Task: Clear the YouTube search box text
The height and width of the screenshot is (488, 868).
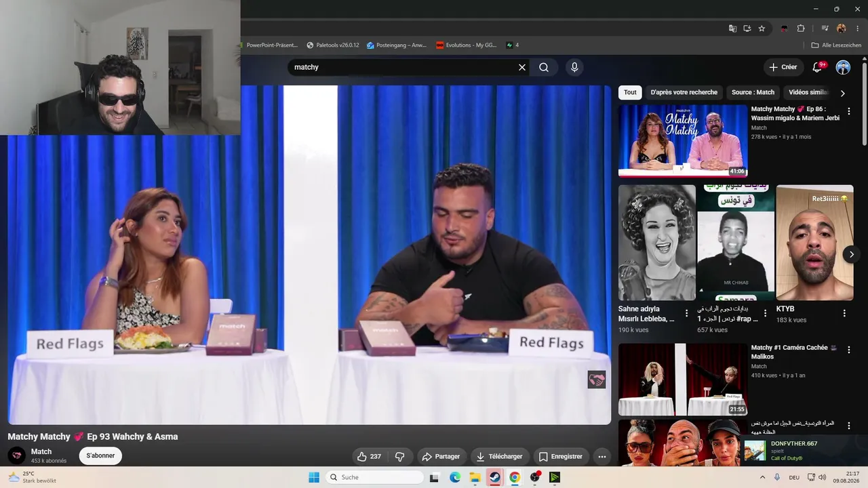Action: click(522, 67)
